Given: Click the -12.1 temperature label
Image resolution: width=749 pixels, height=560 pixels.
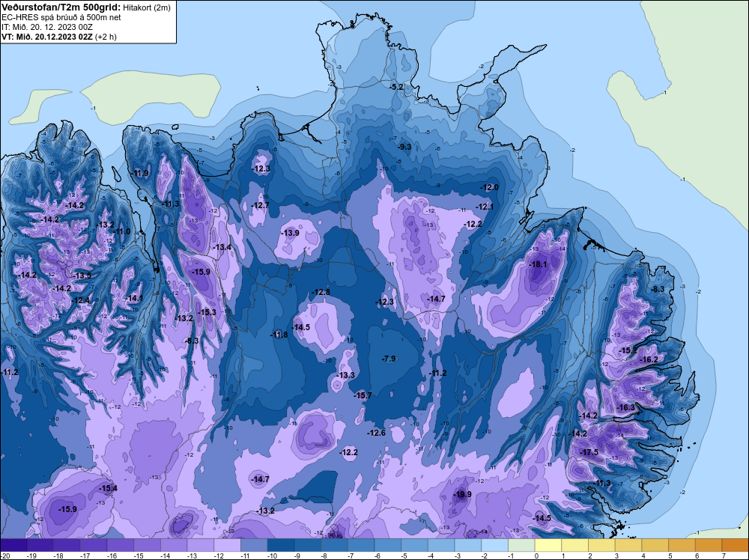Looking at the screenshot, I should click(x=485, y=207).
